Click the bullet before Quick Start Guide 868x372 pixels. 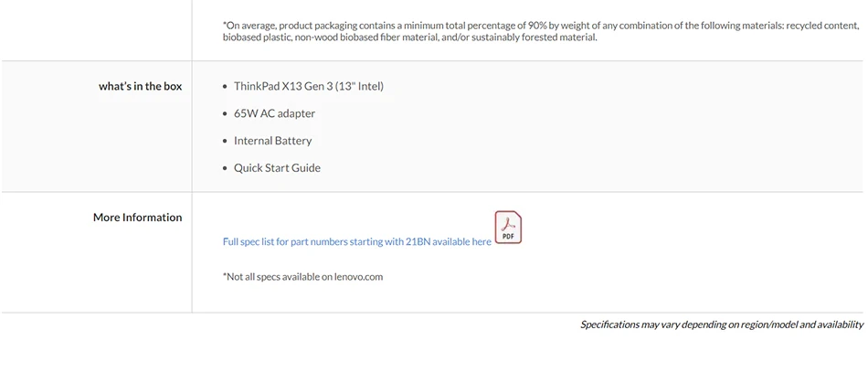tap(226, 169)
